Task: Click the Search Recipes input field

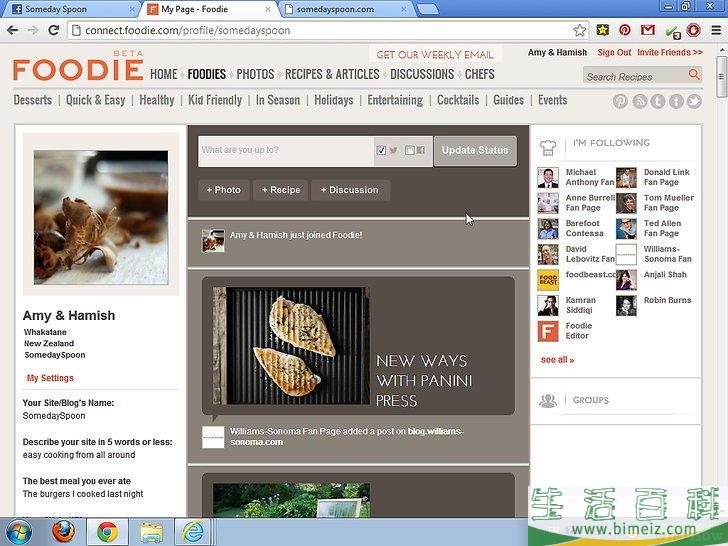Action: pos(635,76)
